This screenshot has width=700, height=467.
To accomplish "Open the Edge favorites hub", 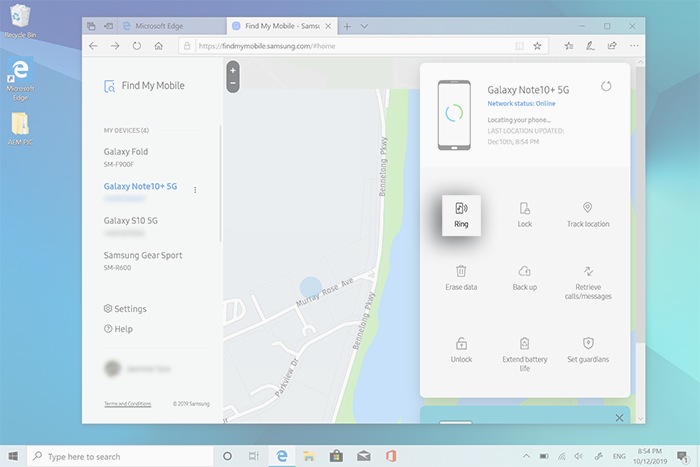I will coord(569,46).
